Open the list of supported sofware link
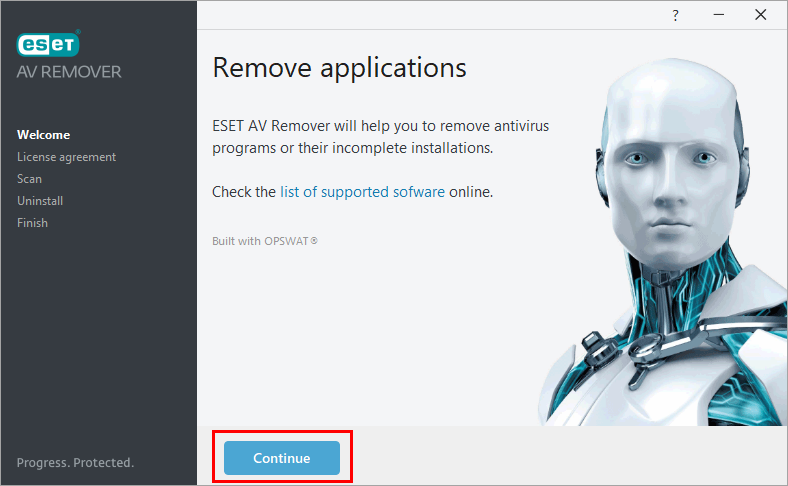 click(x=362, y=191)
